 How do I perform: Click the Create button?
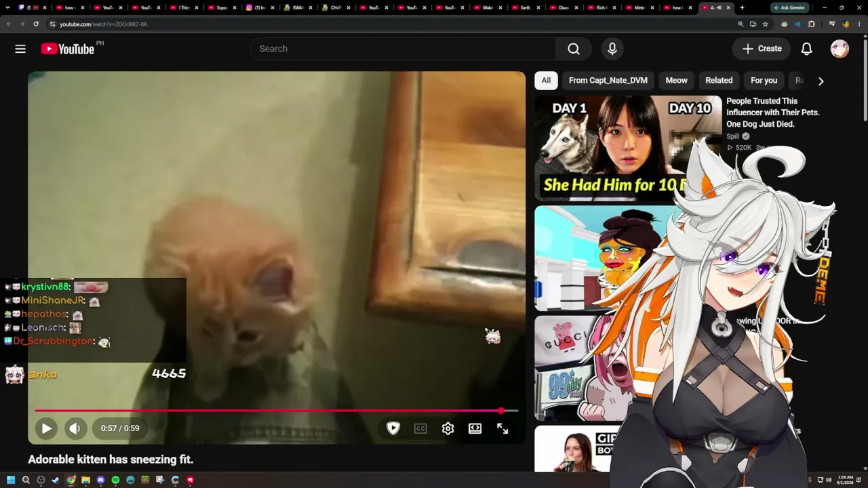[x=762, y=49]
